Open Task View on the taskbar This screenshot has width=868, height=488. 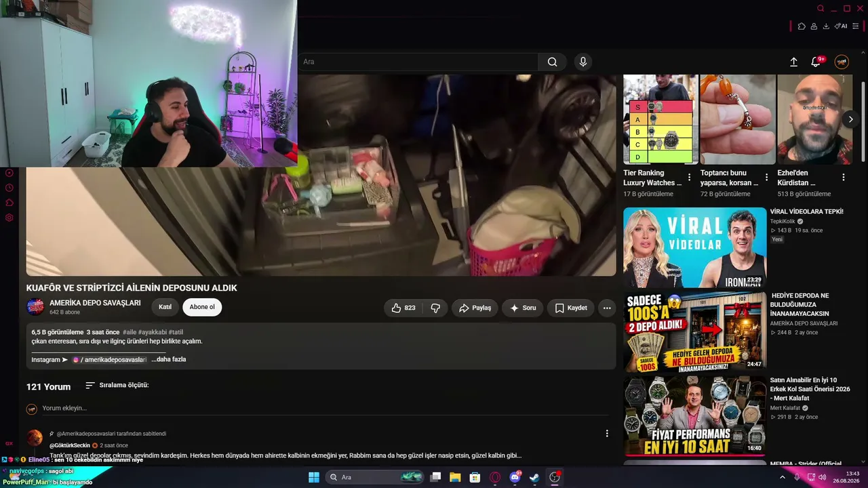(x=436, y=477)
